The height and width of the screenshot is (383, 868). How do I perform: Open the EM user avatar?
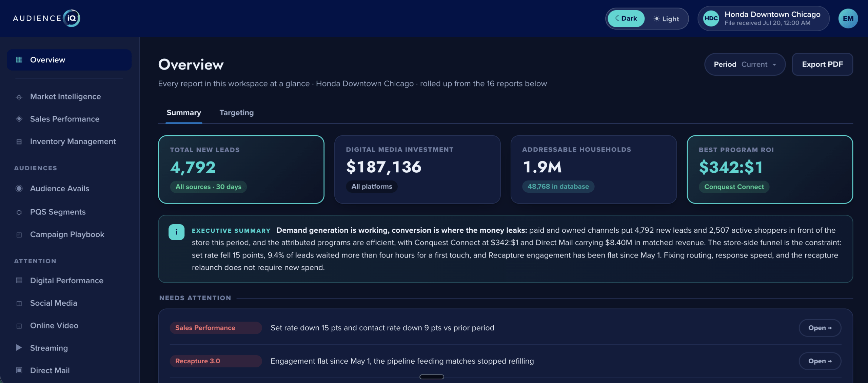coord(848,19)
